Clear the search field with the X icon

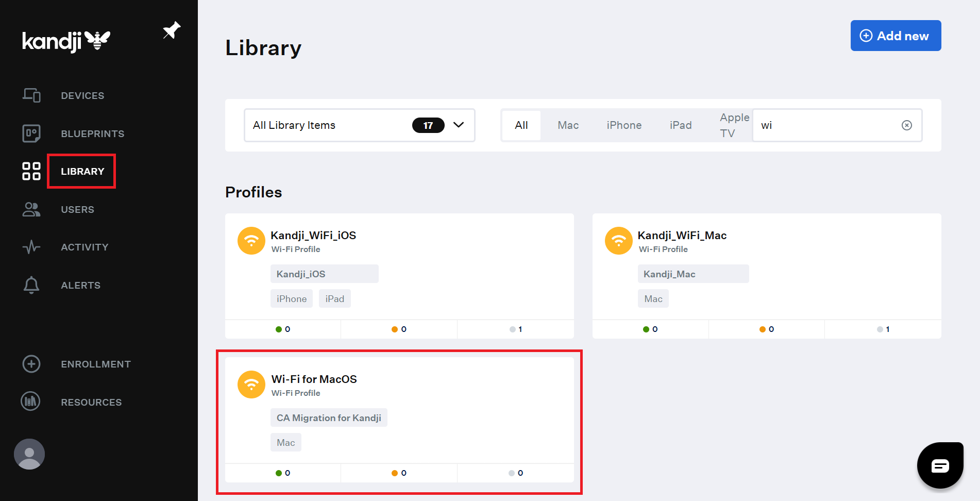[x=907, y=125]
